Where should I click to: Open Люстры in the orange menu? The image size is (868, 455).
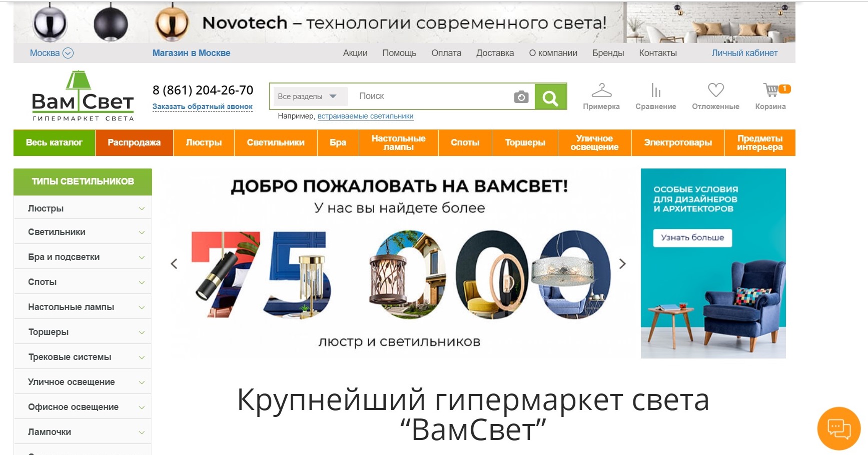coord(204,142)
